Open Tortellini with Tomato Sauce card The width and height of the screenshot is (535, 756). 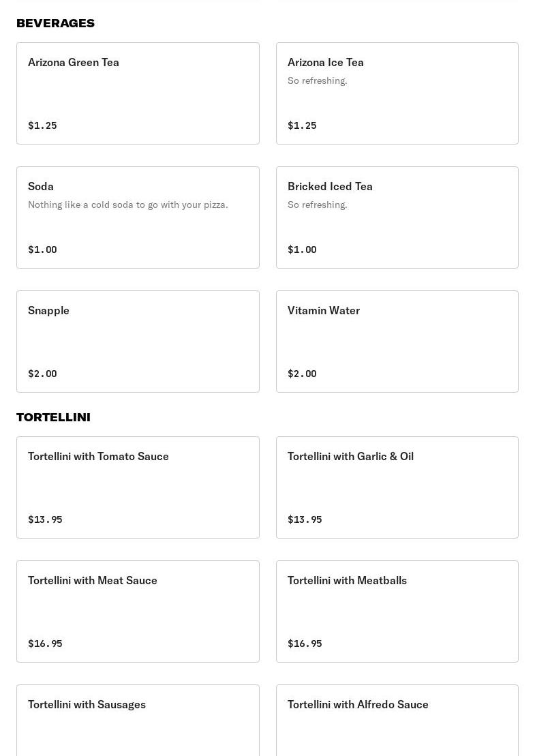pyautogui.click(x=138, y=487)
